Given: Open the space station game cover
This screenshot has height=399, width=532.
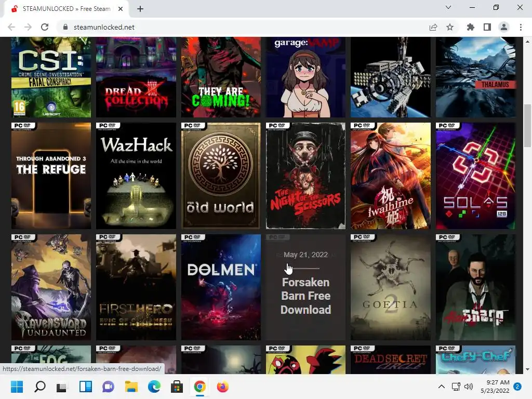Looking at the screenshot, I should (391, 77).
